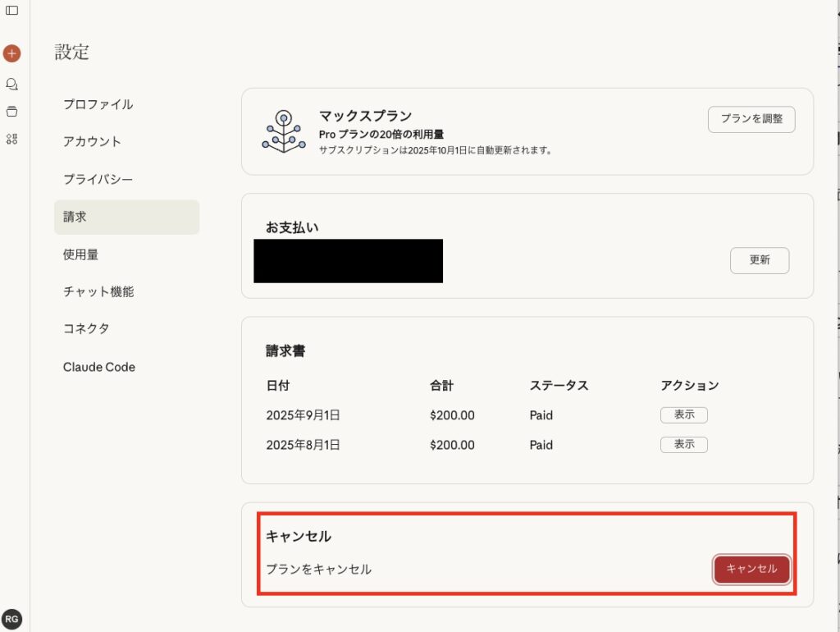Select プライバシー in the settings menu
This screenshot has width=840, height=632.
(98, 179)
